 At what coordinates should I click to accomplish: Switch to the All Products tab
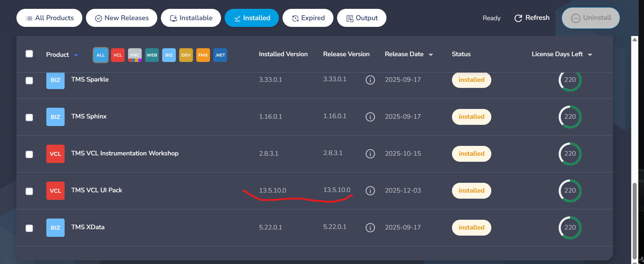tap(49, 18)
